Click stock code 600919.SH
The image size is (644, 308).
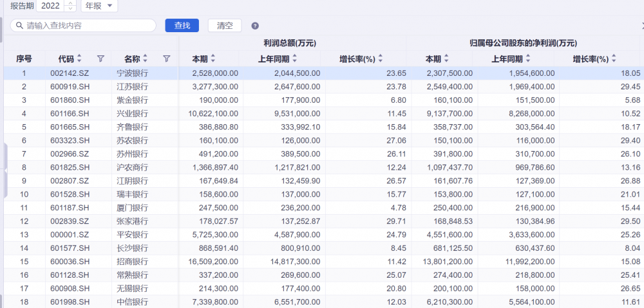(70, 87)
